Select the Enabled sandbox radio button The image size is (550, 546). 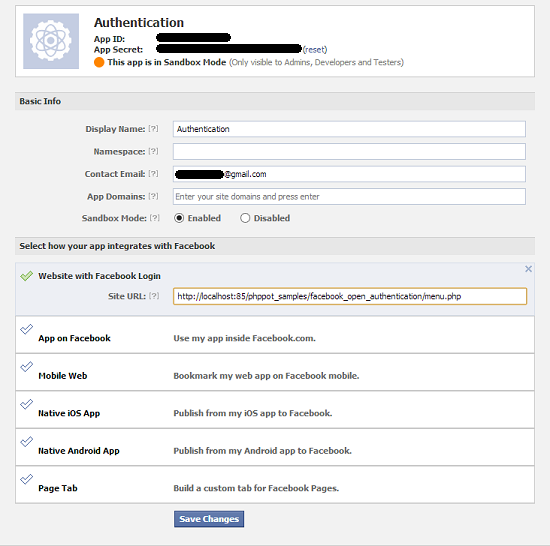tap(179, 218)
